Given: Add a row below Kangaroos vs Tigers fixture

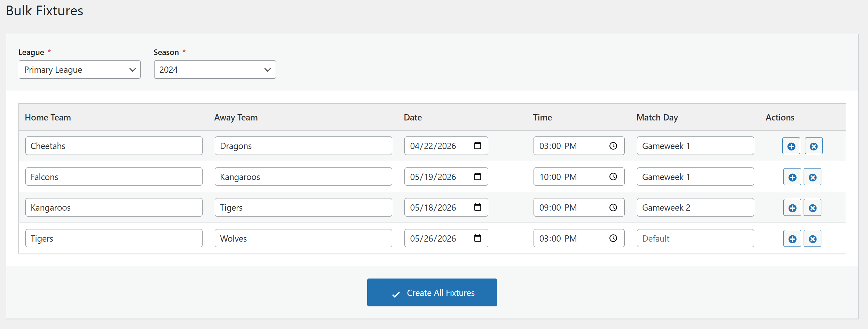Looking at the screenshot, I should [792, 207].
